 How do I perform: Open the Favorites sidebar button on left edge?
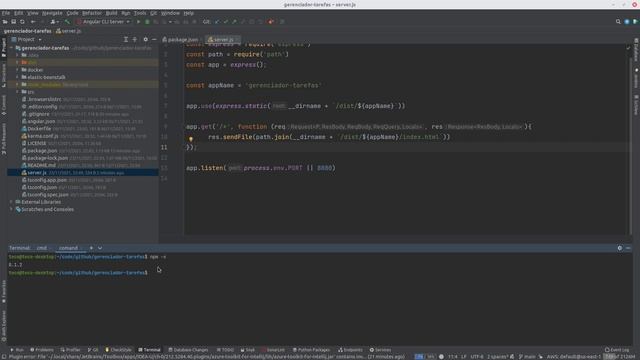click(4, 291)
